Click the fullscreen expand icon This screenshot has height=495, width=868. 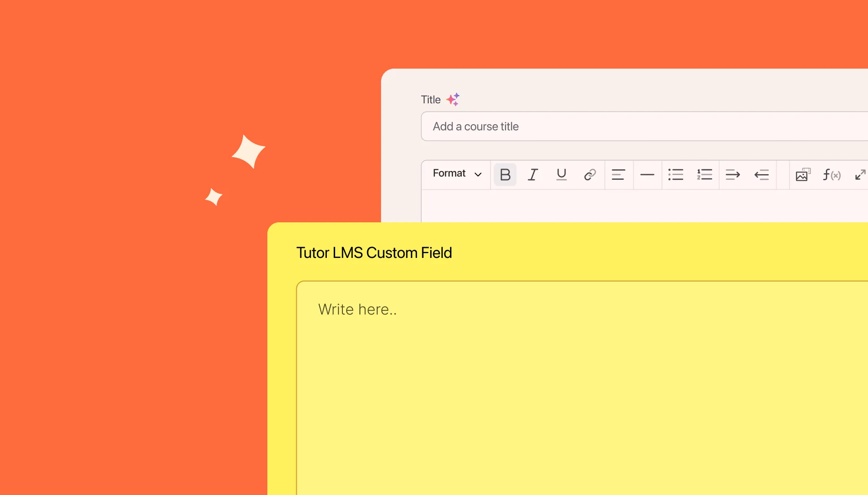[x=858, y=174]
